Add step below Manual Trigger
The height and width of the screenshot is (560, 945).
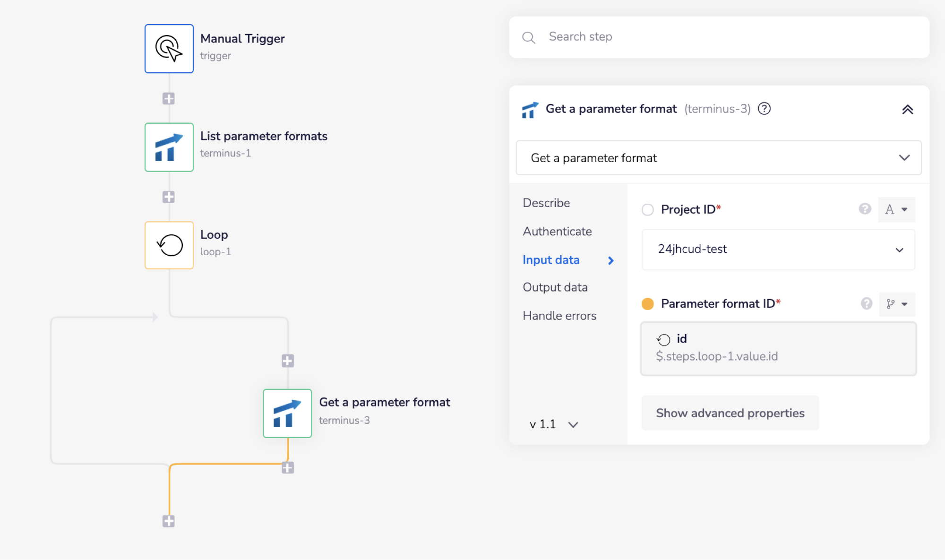169,99
